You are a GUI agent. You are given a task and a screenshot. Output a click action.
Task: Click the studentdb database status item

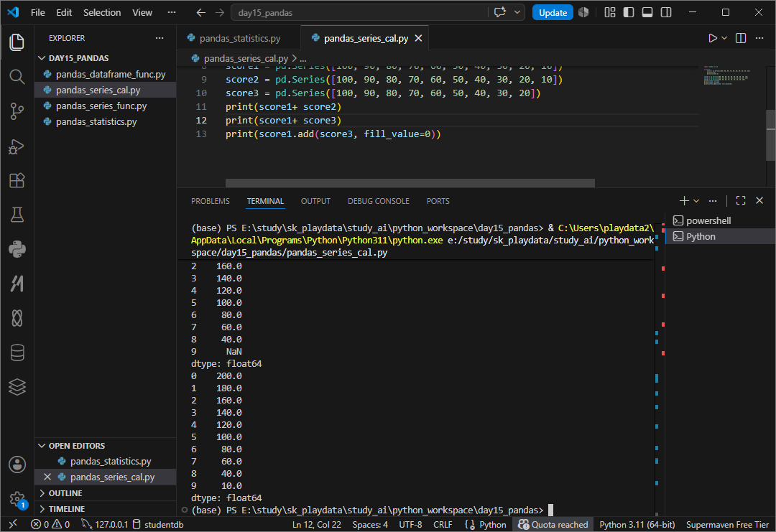click(x=158, y=525)
